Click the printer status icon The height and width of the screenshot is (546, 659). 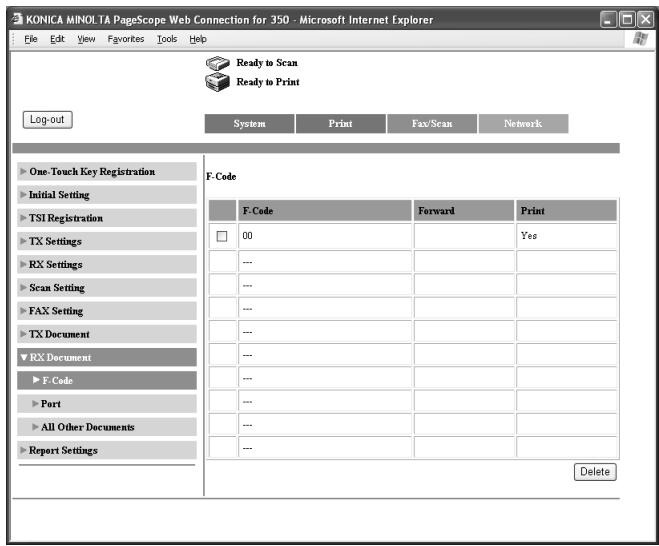pos(218,82)
